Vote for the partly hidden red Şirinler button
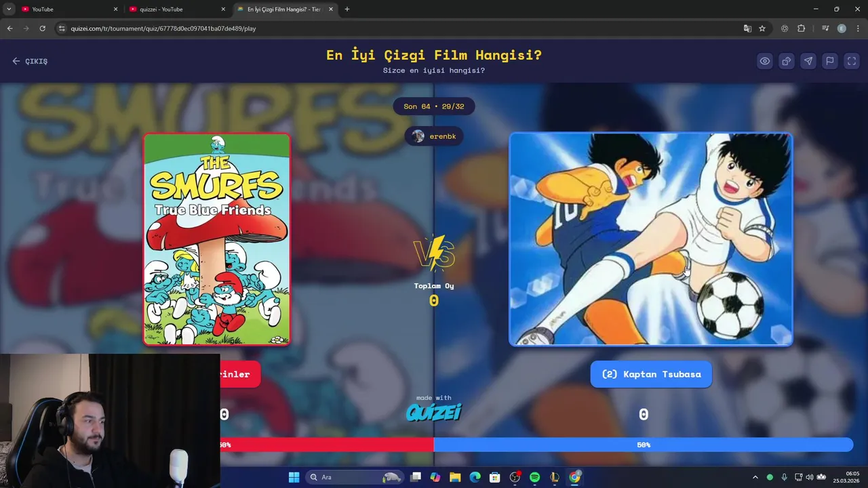The image size is (868, 488). 240,374
